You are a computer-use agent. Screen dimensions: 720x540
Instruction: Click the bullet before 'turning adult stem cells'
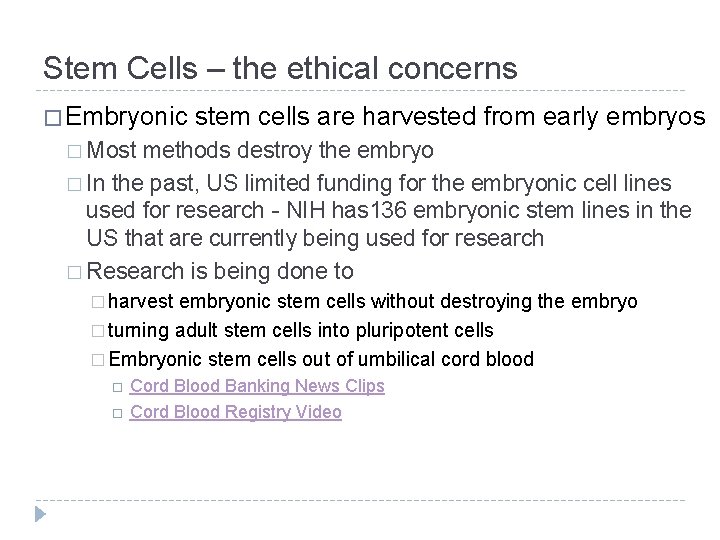click(x=98, y=331)
